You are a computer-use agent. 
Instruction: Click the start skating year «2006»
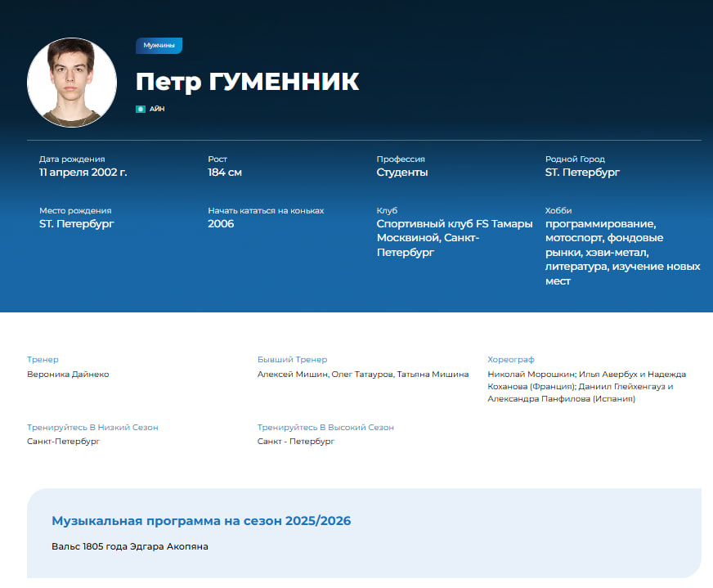tap(221, 224)
